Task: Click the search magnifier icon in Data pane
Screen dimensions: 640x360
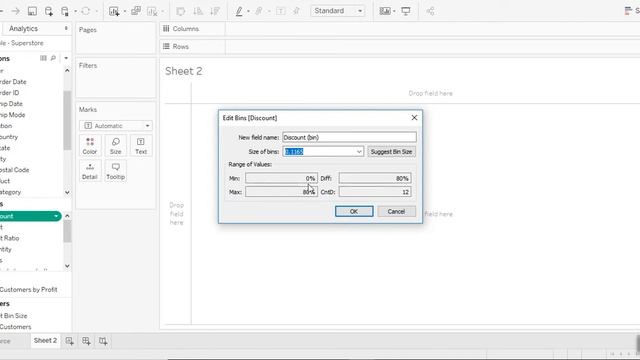Action: click(53, 58)
